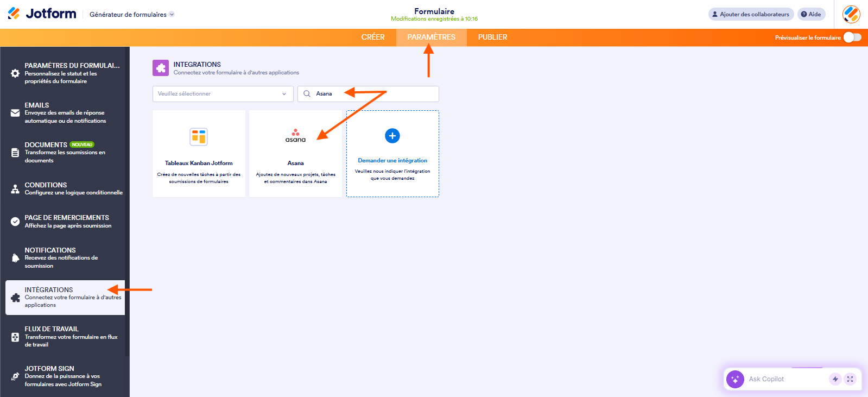Open the Veuillez sélectionner category dropdown
868x397 pixels.
point(223,93)
